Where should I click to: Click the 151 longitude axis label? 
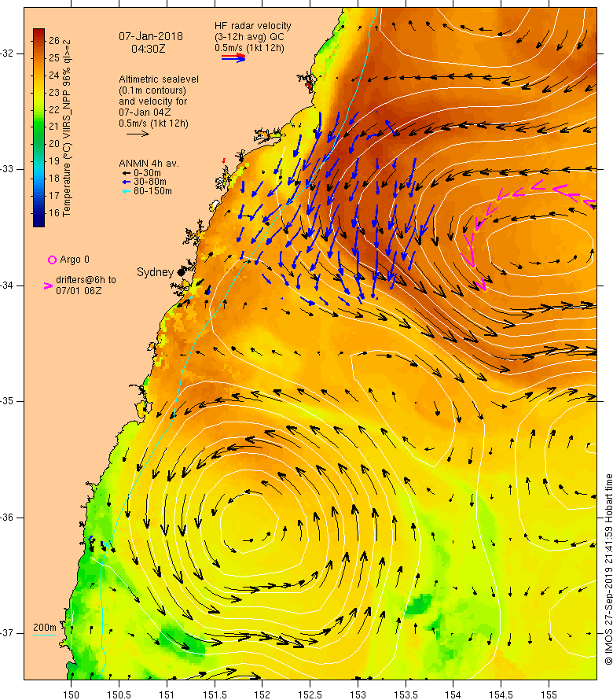pos(167,694)
